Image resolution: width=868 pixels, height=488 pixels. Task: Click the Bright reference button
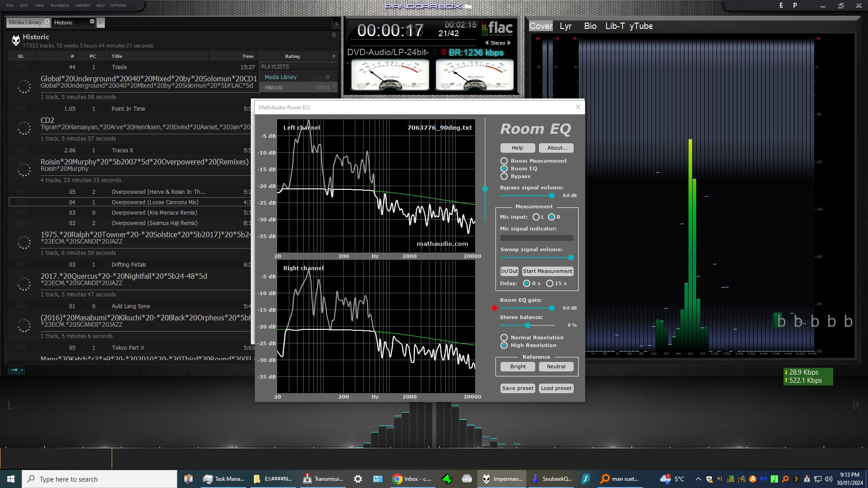tap(518, 366)
